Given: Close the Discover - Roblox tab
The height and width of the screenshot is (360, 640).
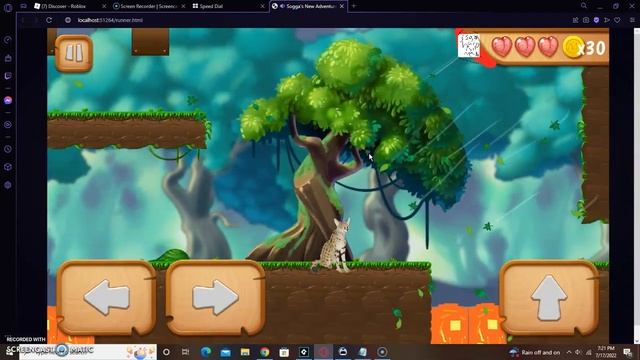Looking at the screenshot, I should click(104, 6).
